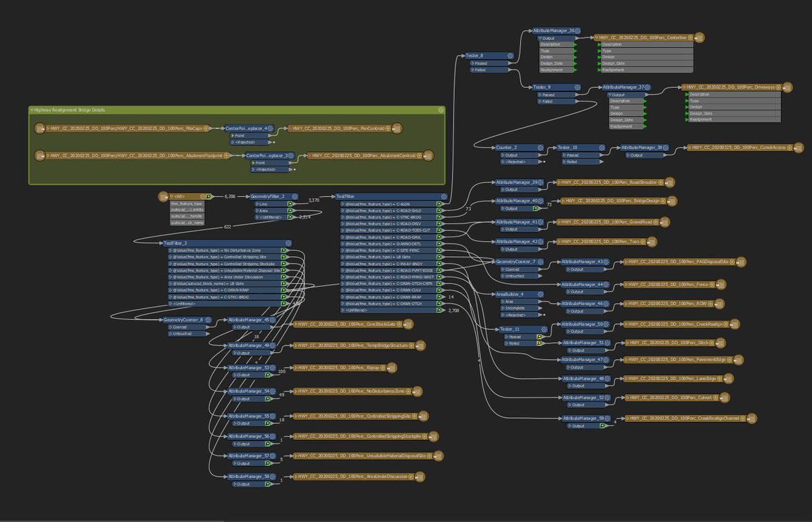Click gear icon on AttributeManager_38
The image size is (812, 522).
[x=667, y=147]
